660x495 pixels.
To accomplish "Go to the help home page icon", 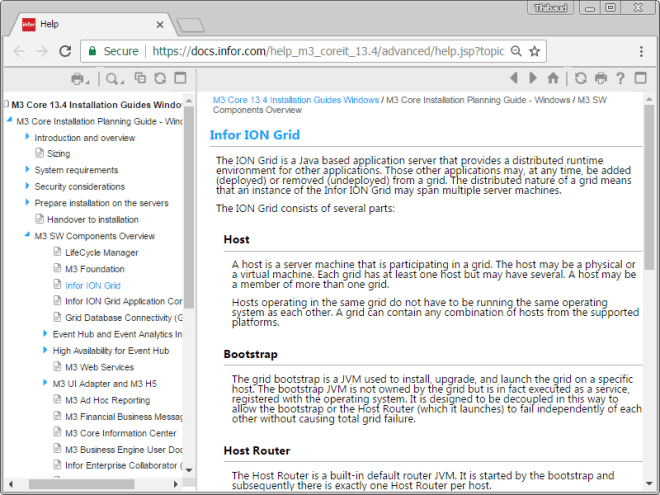I will [x=553, y=78].
